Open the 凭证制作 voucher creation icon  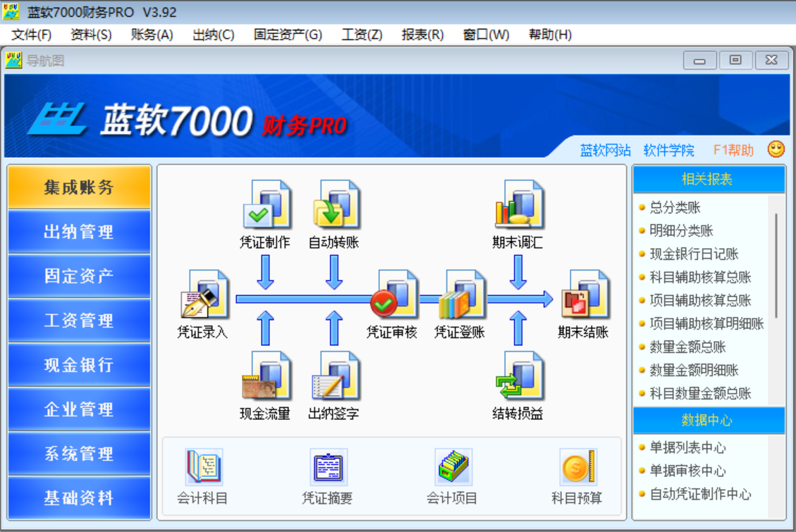(x=265, y=205)
